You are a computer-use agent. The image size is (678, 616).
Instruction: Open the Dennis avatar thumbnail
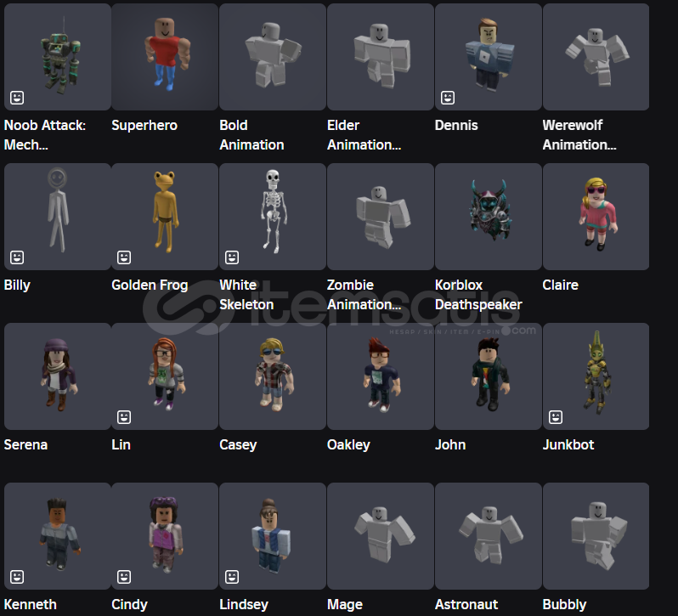tap(489, 57)
